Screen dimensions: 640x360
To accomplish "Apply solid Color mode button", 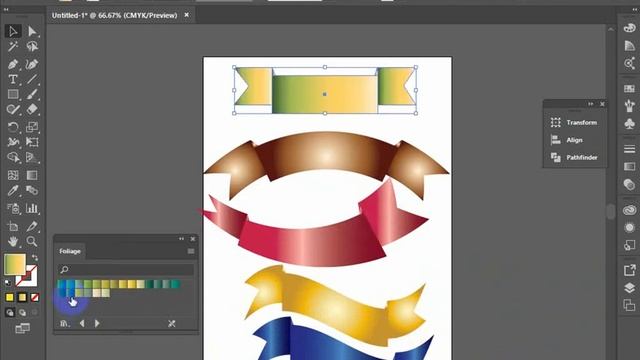I will click(x=10, y=298).
